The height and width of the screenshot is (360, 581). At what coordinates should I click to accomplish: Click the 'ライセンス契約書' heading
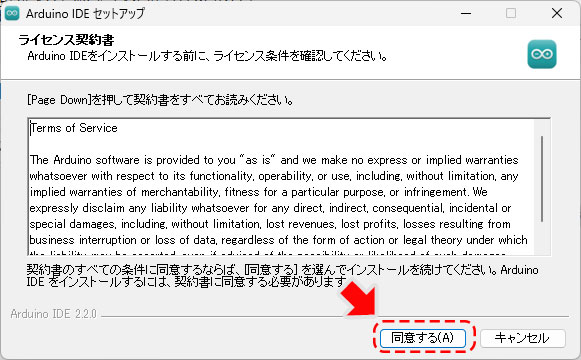pos(66,39)
